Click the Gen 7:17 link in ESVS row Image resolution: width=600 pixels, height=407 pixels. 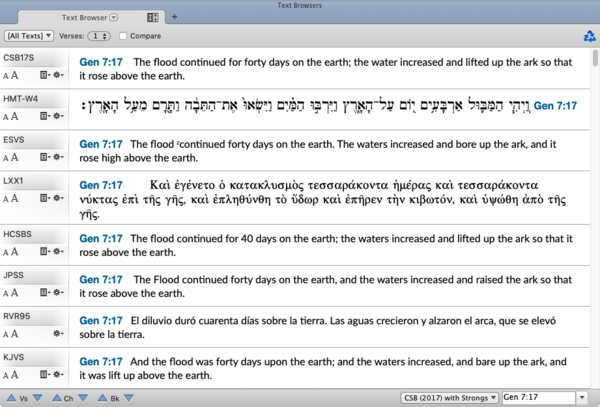(x=101, y=144)
